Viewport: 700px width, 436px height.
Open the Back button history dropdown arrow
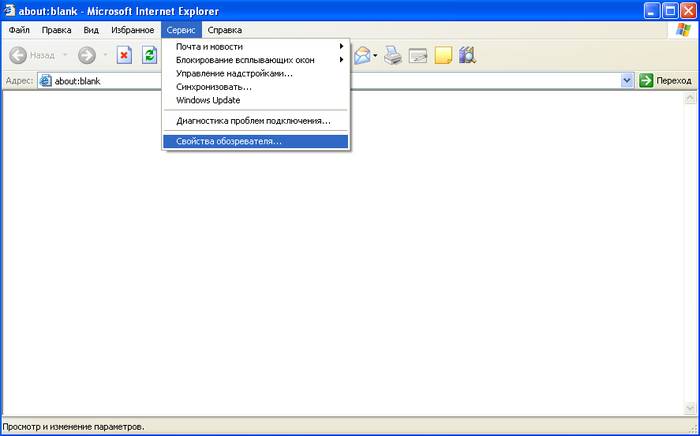(66, 56)
